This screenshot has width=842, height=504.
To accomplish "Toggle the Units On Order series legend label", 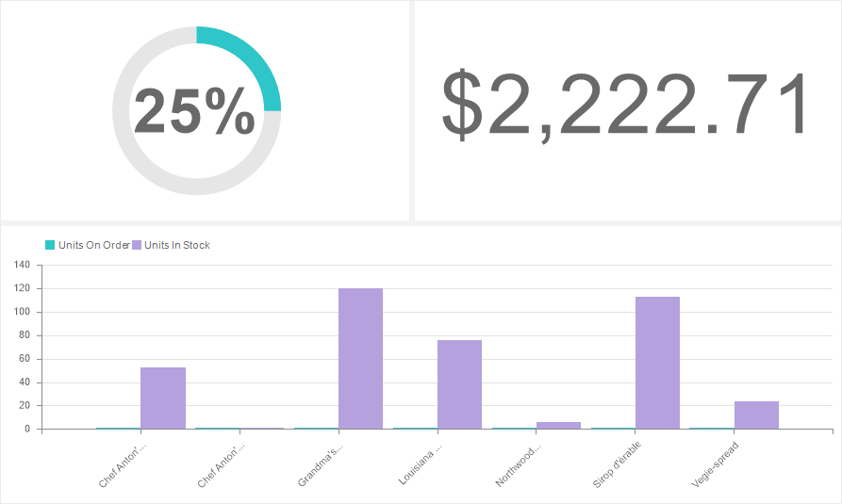I will pyautogui.click(x=93, y=245).
